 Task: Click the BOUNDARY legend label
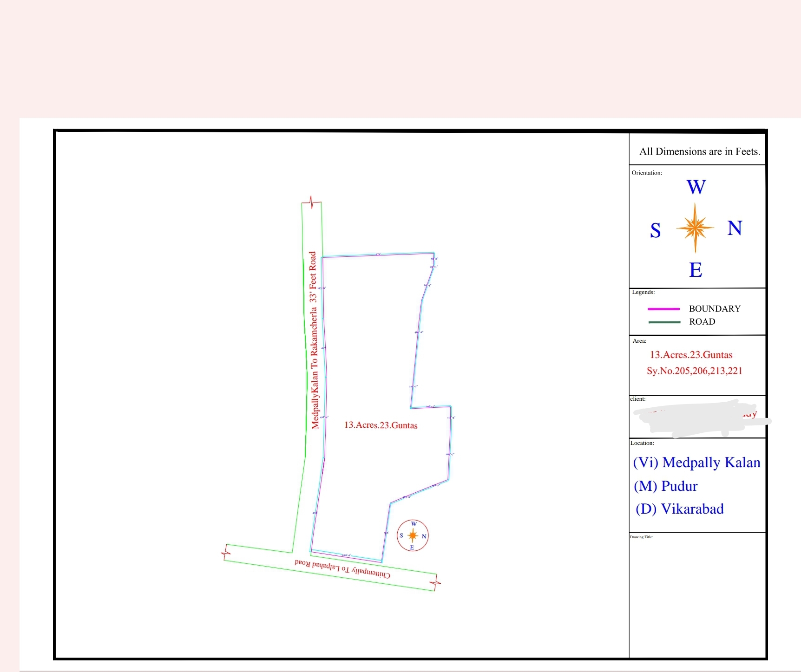[715, 309]
